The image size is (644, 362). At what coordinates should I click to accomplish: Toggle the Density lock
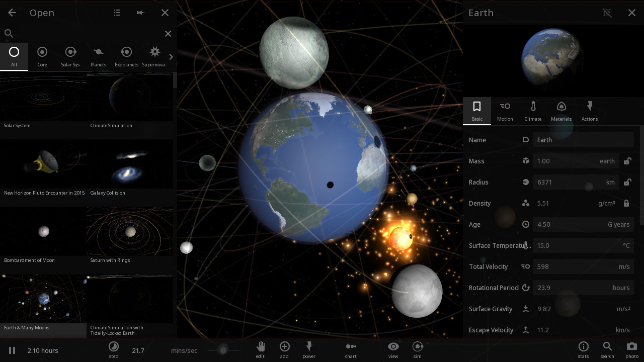(x=626, y=204)
